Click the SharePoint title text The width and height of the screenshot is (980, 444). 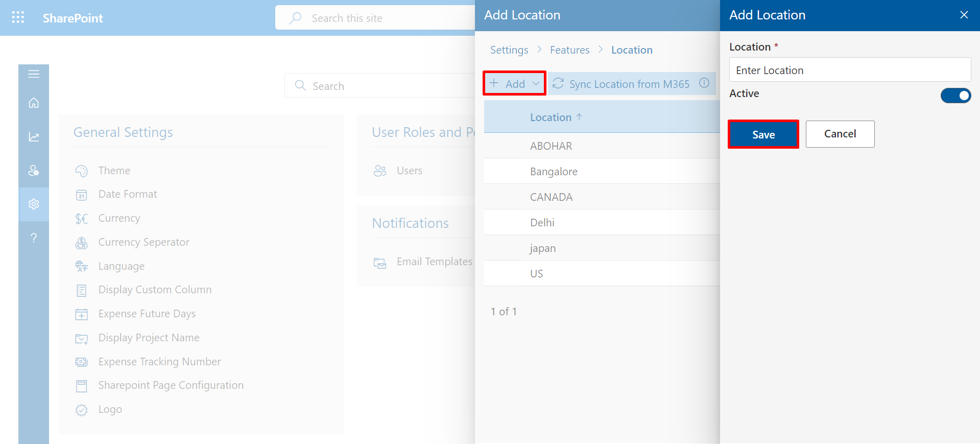tap(73, 18)
